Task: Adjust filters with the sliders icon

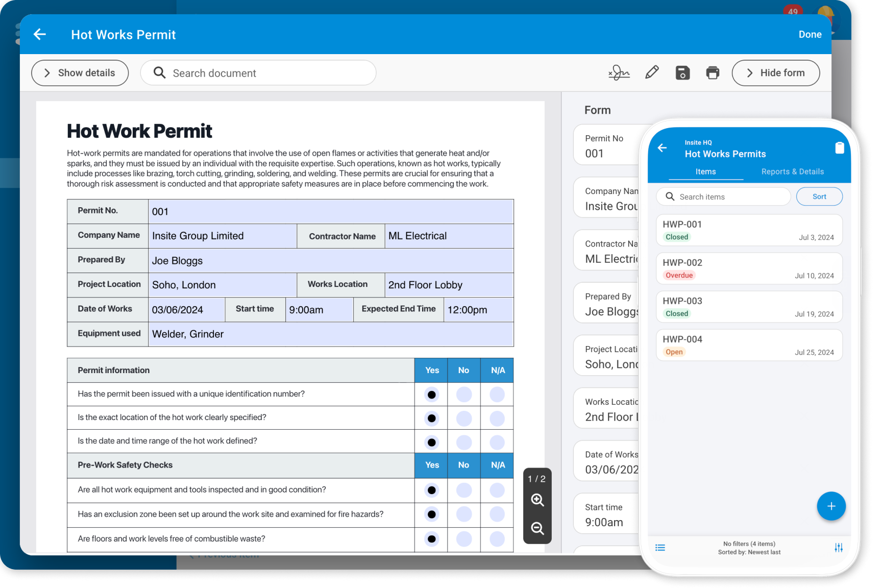Action: tap(839, 547)
